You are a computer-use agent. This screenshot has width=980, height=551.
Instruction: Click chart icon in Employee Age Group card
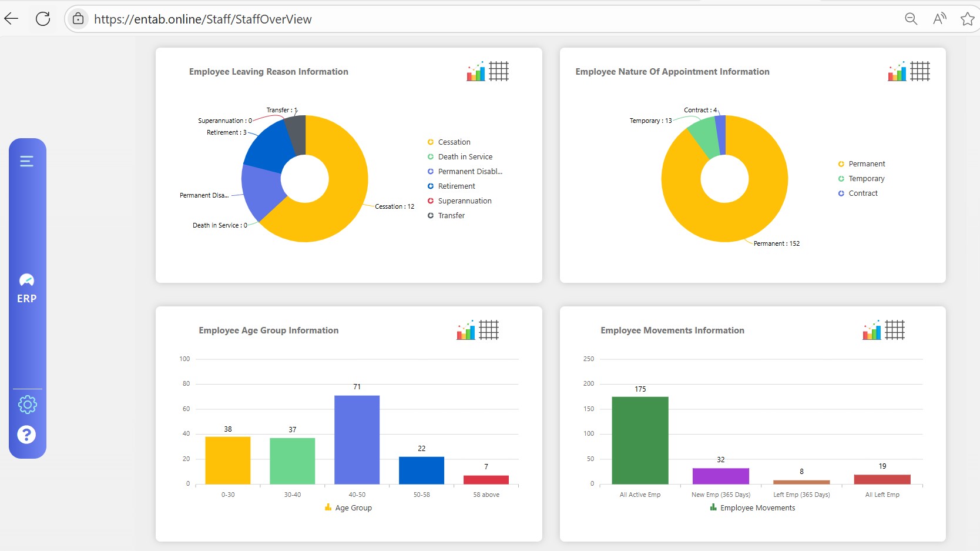466,330
